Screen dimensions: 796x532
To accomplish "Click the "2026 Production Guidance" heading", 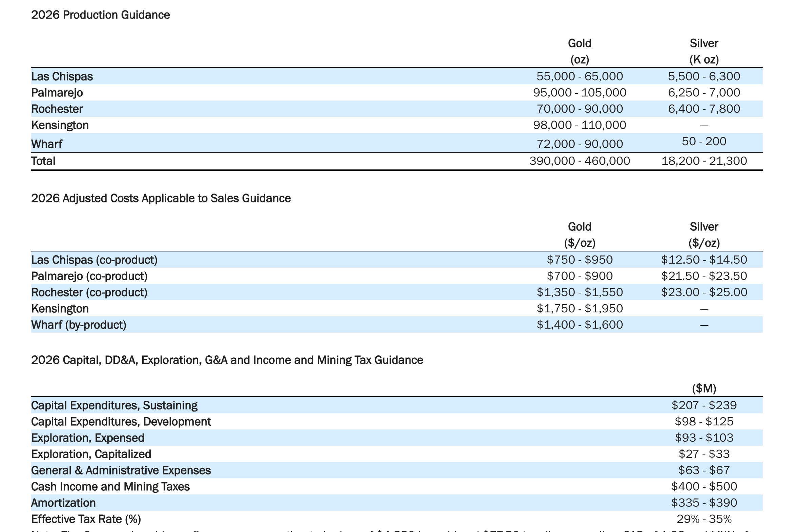I will coord(101,15).
